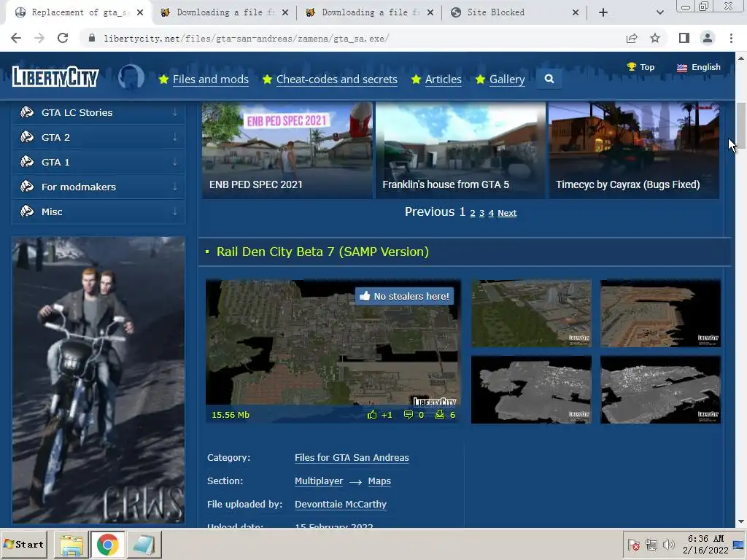Switch to the Replacement of gta_sa tab
This screenshot has height=560, width=747.
coord(79,12)
